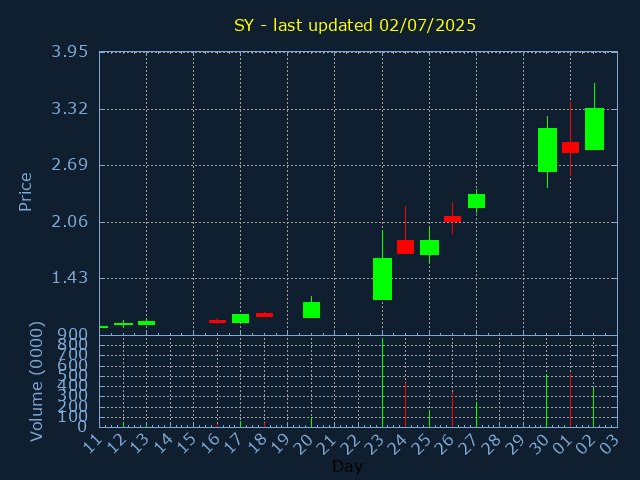Click the 1.43 price axis label
The height and width of the screenshot is (480, 640).
(69, 278)
